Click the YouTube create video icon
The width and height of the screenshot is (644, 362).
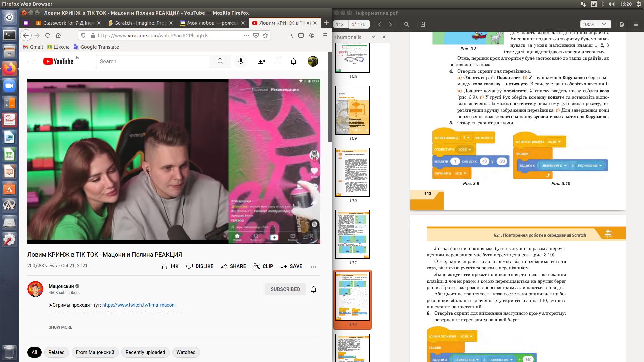coord(261,61)
